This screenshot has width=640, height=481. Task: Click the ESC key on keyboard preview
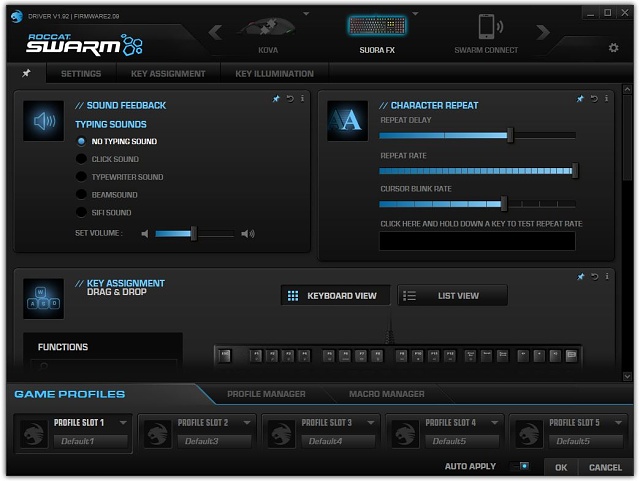click(x=224, y=356)
